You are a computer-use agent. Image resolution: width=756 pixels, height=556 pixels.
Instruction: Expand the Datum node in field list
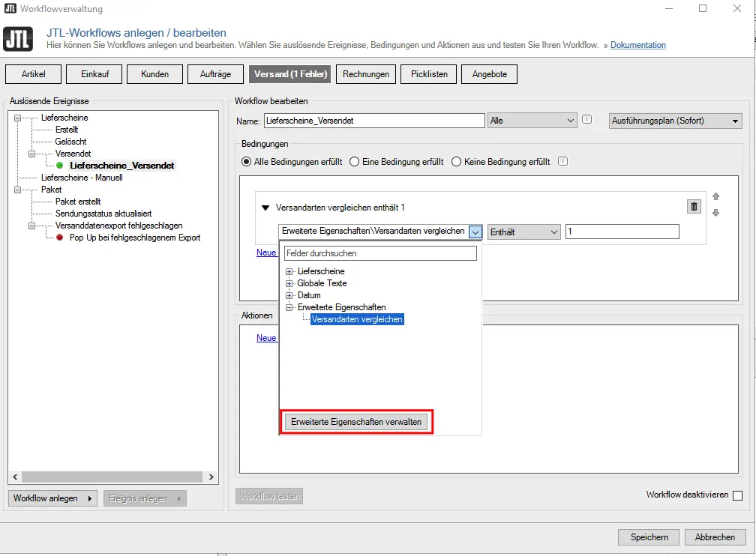pos(289,295)
